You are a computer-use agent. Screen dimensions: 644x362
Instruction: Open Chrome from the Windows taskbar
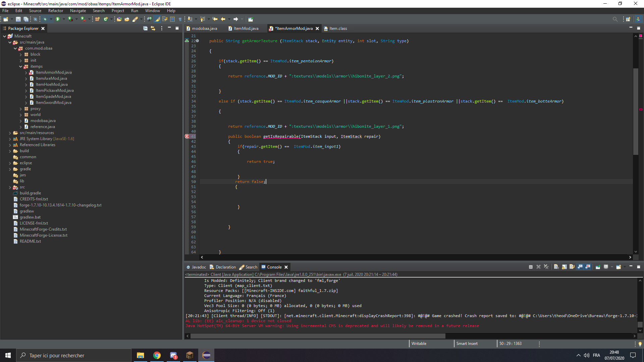coord(157,355)
